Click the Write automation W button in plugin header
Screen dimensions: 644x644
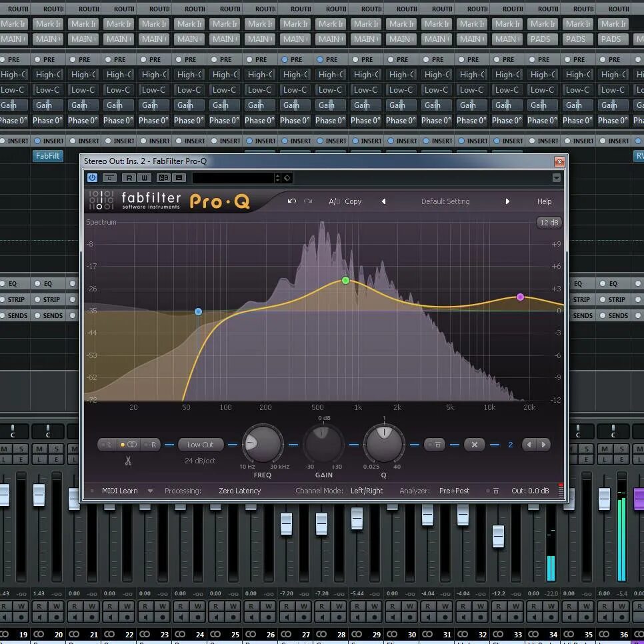pos(145,177)
